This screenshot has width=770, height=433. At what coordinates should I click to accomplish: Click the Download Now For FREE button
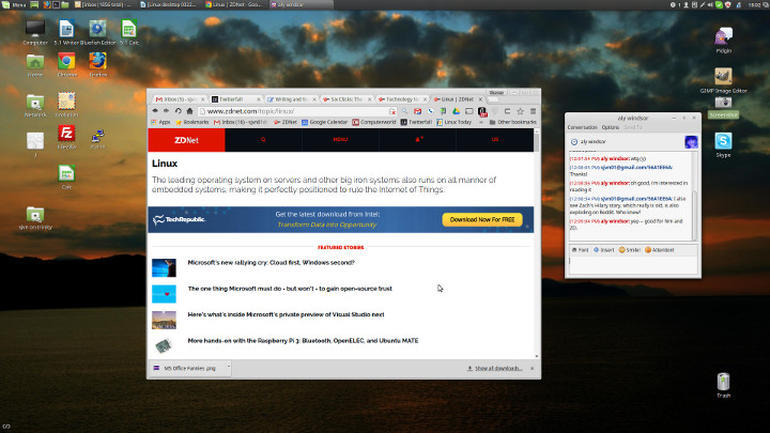pos(482,219)
